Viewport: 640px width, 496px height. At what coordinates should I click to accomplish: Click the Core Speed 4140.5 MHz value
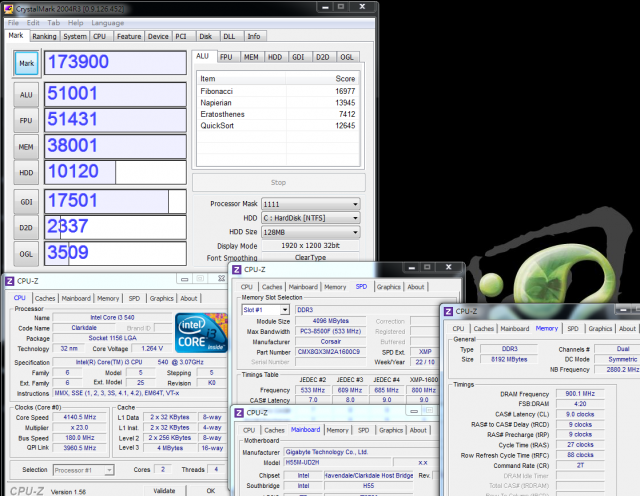[x=80, y=417]
